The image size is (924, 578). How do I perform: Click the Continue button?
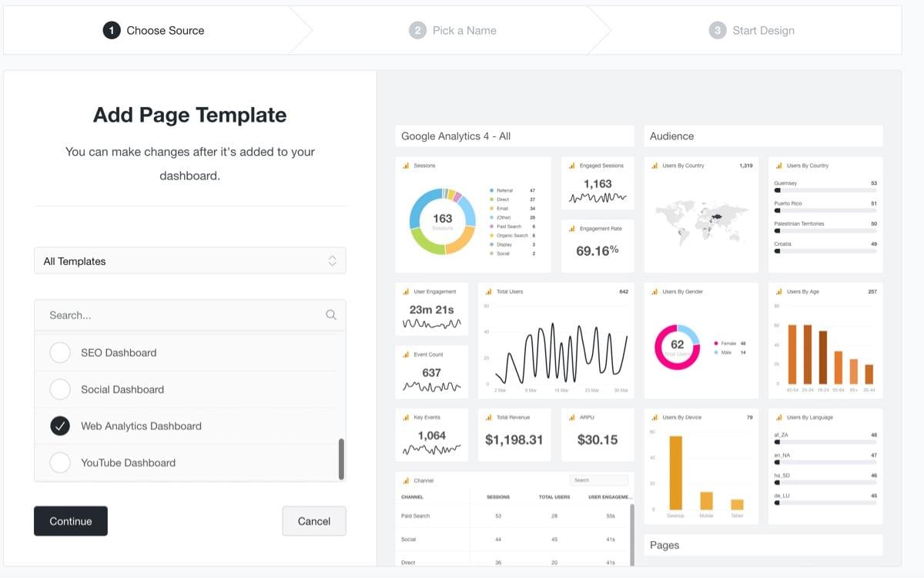tap(71, 521)
